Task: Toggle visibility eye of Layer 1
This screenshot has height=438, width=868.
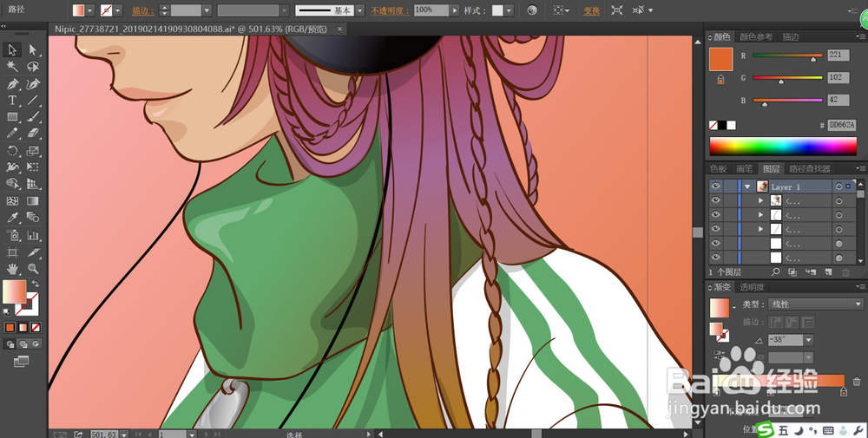Action: [x=716, y=186]
